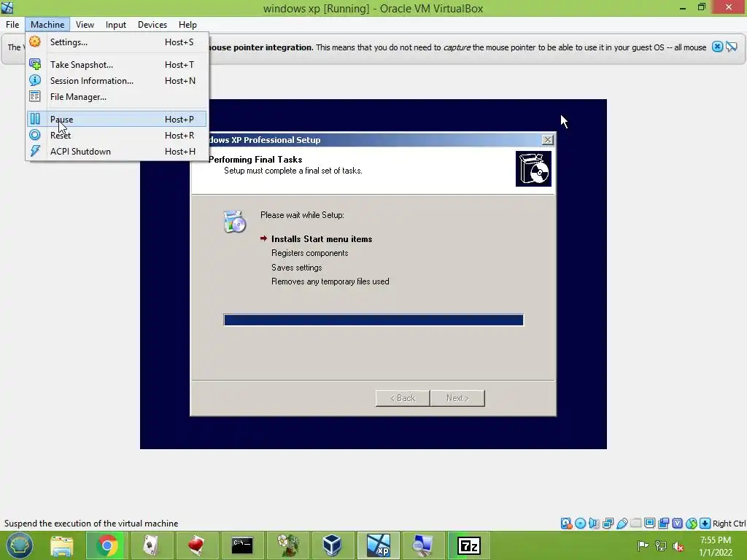This screenshot has height=560, width=747.
Task: Click 'Removes any temporary files used' text
Action: (330, 281)
